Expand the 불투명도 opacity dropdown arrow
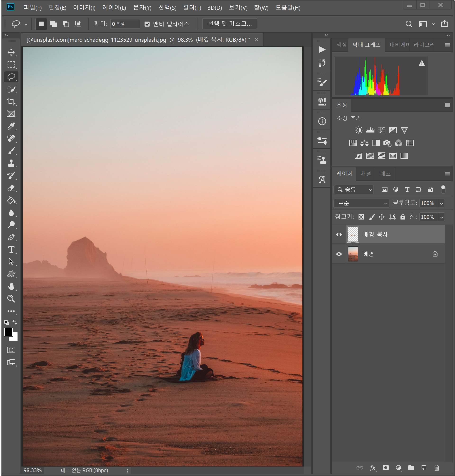 click(x=442, y=203)
